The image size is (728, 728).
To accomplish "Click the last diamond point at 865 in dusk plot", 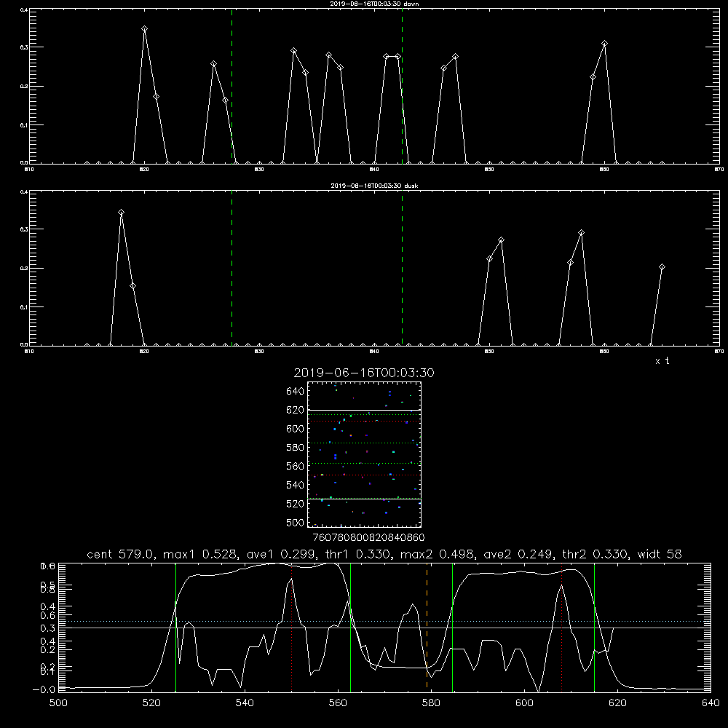I will [x=662, y=267].
